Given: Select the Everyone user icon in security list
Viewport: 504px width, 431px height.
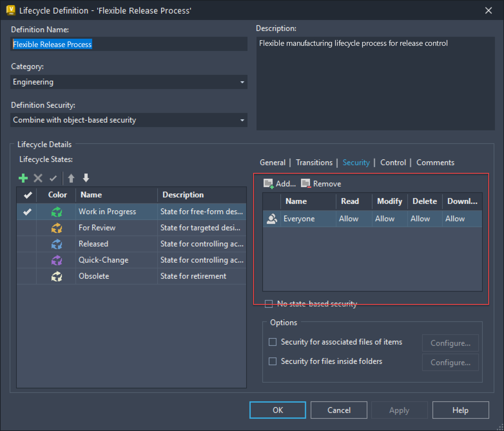Looking at the screenshot, I should (x=272, y=219).
